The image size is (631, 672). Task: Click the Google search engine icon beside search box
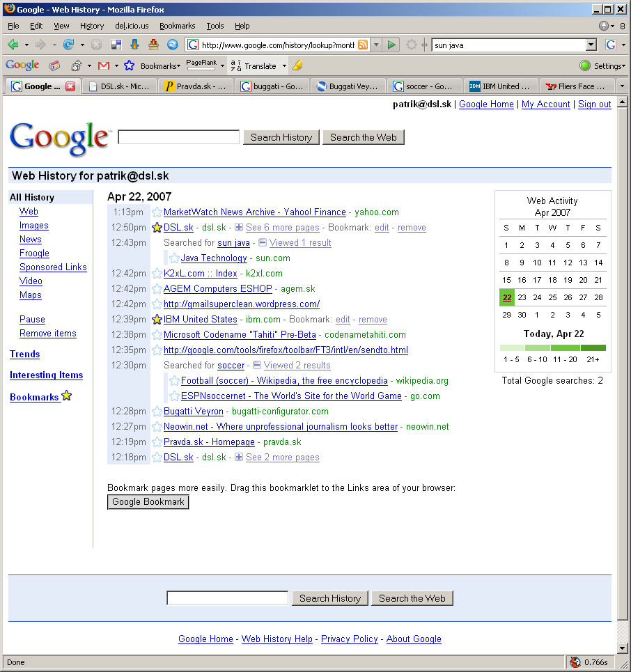pos(610,45)
